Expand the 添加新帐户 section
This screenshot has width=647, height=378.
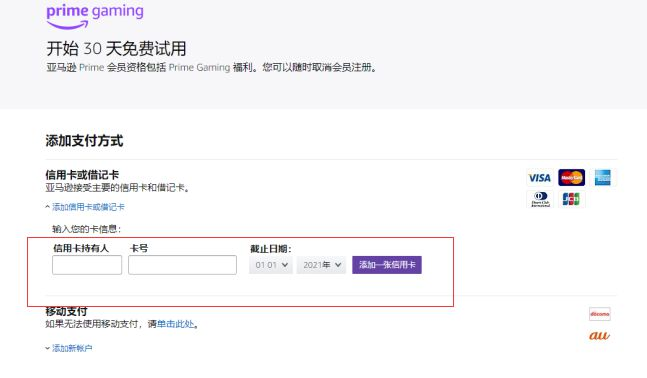[68, 348]
